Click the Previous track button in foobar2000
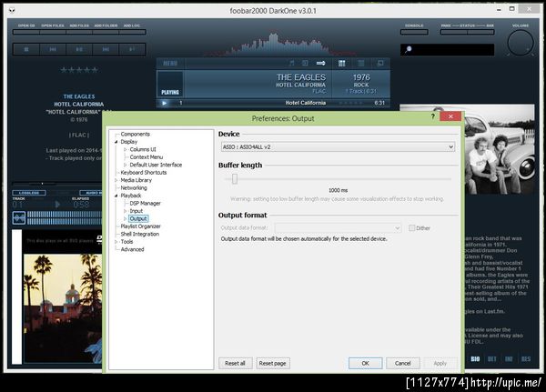Screen dimensions: 546x392 pyautogui.click(x=53, y=49)
